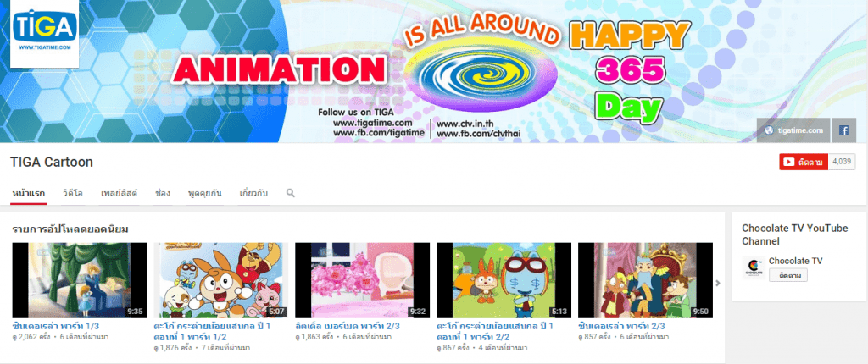Click the Chocolate TV channel avatar icon
The height and width of the screenshot is (364, 868).
pos(753,267)
